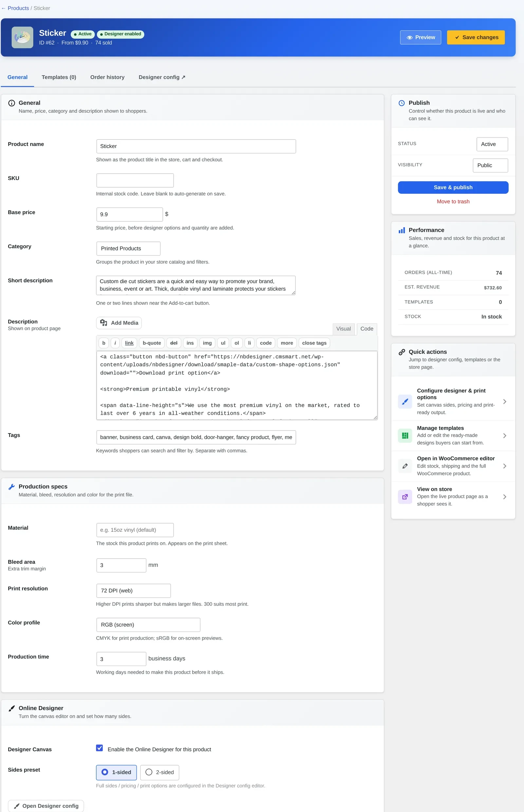
Task: Click the Move to trash link
Action: point(453,202)
